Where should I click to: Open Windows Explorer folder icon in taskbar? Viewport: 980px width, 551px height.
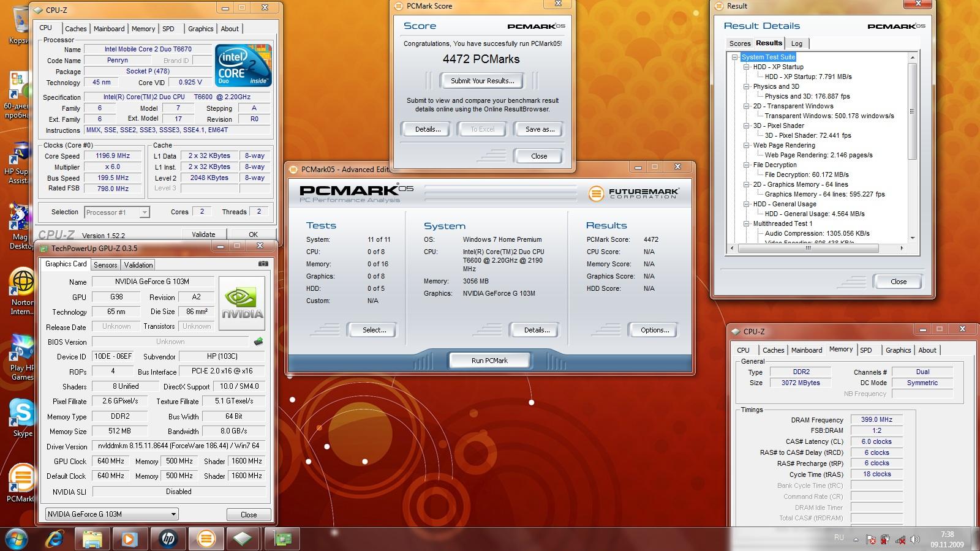[92, 539]
